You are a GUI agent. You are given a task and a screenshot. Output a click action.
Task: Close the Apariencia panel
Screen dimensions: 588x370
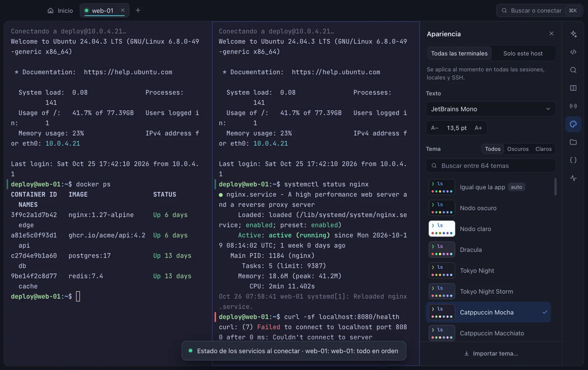pyautogui.click(x=551, y=34)
